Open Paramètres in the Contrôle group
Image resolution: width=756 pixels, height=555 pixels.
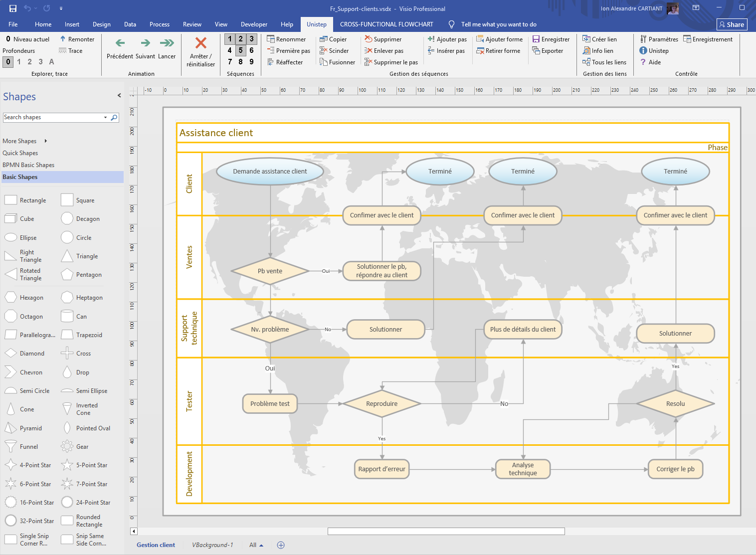[659, 39]
